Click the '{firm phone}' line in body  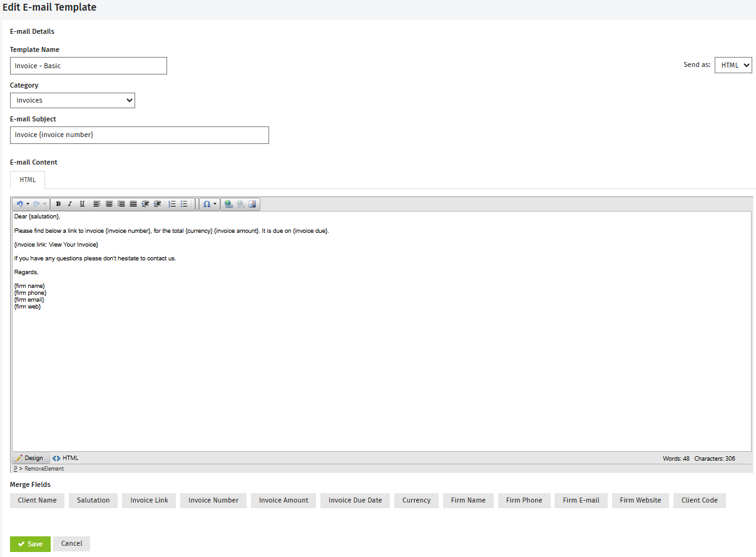coord(30,293)
